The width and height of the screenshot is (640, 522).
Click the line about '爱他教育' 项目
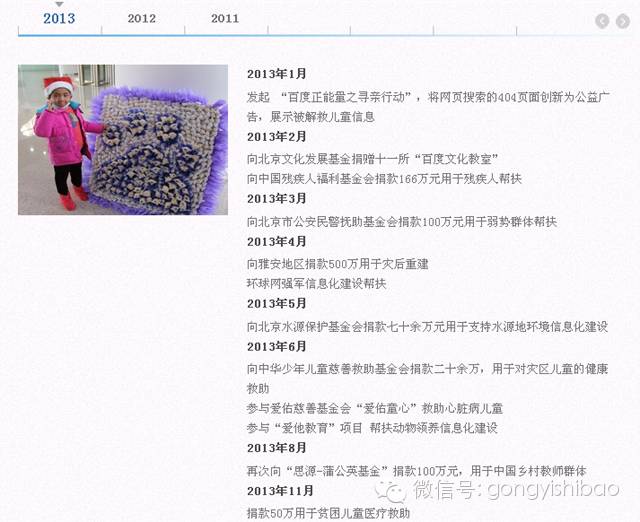[372, 428]
